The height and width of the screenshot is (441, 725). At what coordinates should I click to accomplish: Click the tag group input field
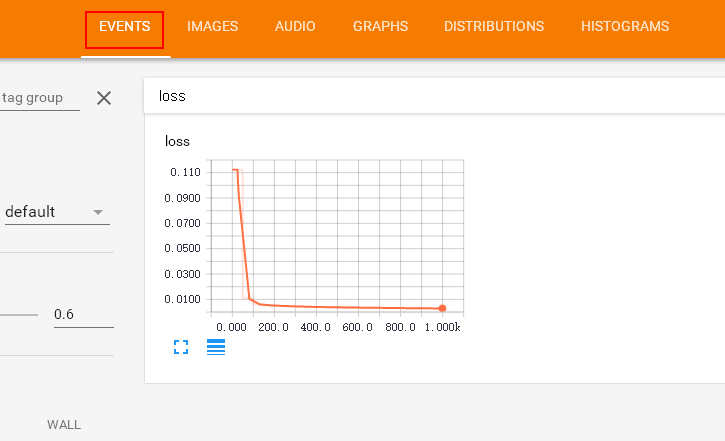pos(38,98)
